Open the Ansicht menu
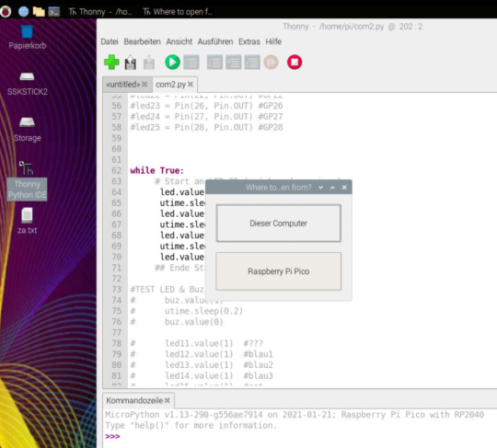The width and height of the screenshot is (497, 448). [179, 41]
